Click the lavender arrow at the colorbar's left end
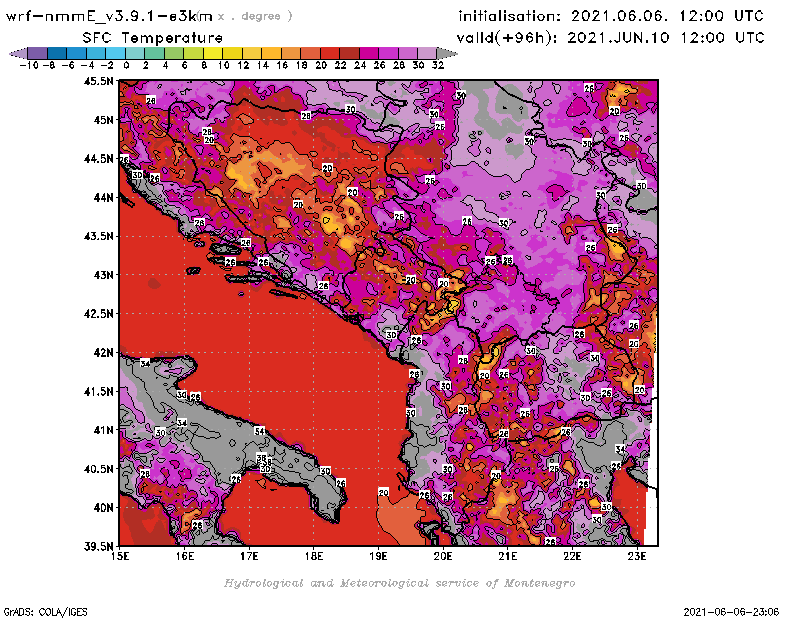 click(x=16, y=53)
